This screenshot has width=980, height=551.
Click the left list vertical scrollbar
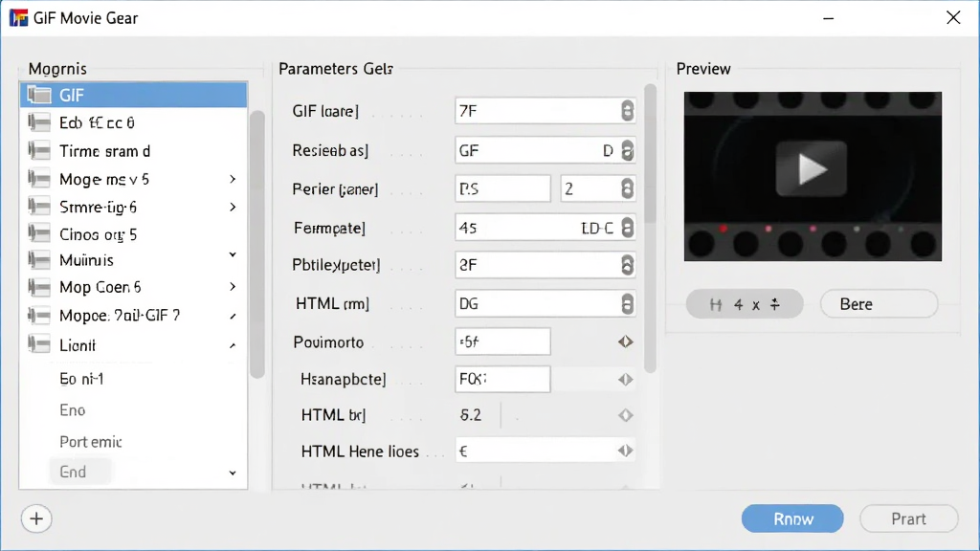tap(256, 244)
